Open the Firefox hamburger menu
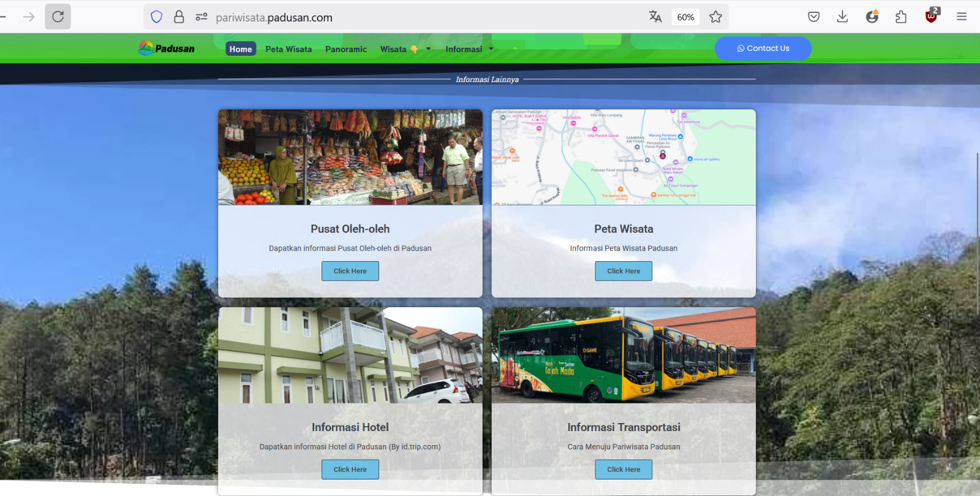This screenshot has height=496, width=980. pyautogui.click(x=962, y=17)
